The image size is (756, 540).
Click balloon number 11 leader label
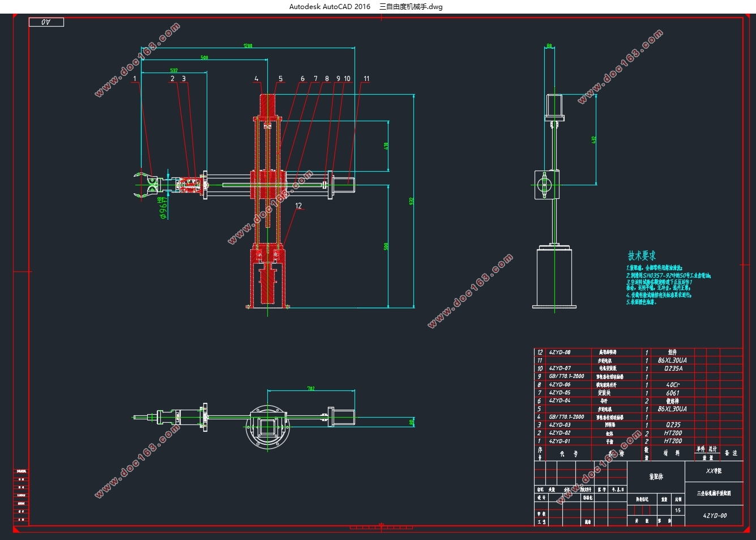tap(366, 79)
